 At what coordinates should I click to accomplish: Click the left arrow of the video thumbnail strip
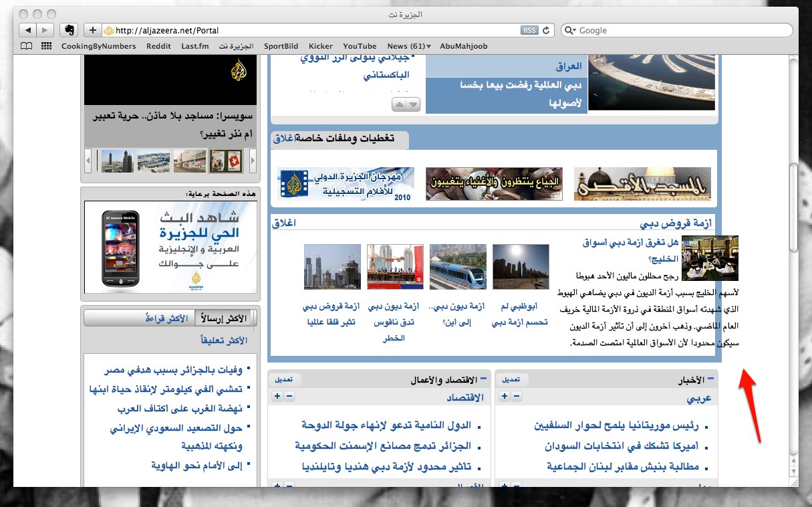88,161
